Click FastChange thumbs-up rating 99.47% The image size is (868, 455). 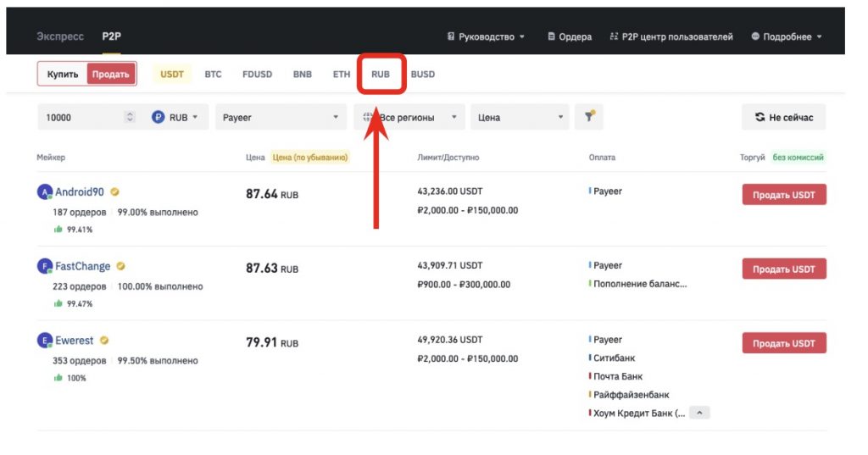[73, 303]
